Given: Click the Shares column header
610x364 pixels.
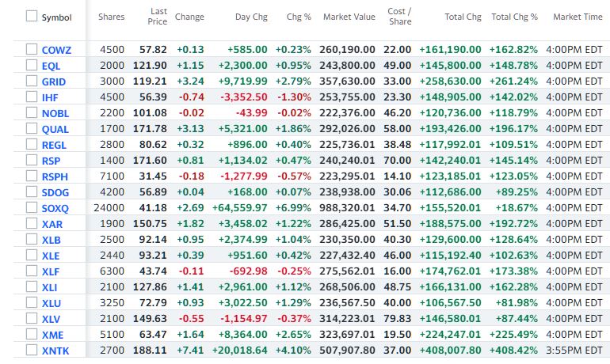Looking at the screenshot, I should coord(112,17).
